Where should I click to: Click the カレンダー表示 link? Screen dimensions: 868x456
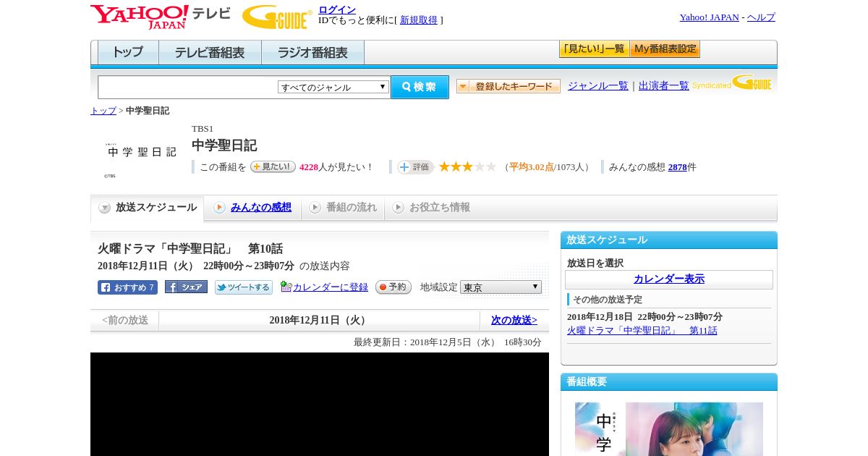[669, 279]
